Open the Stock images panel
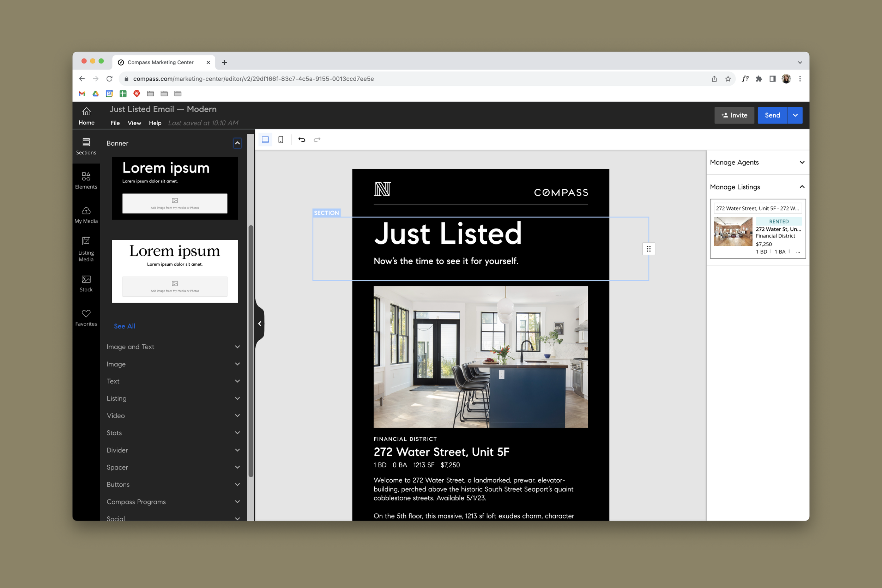 (x=86, y=283)
